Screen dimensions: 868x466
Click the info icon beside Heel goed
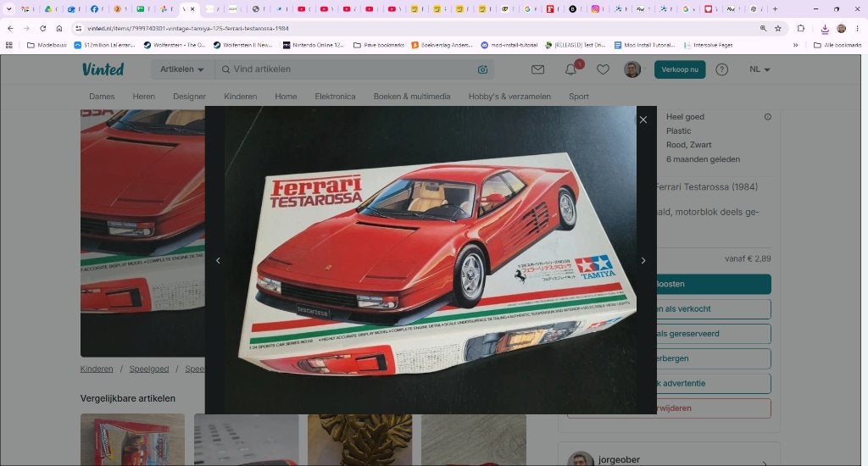pos(767,117)
